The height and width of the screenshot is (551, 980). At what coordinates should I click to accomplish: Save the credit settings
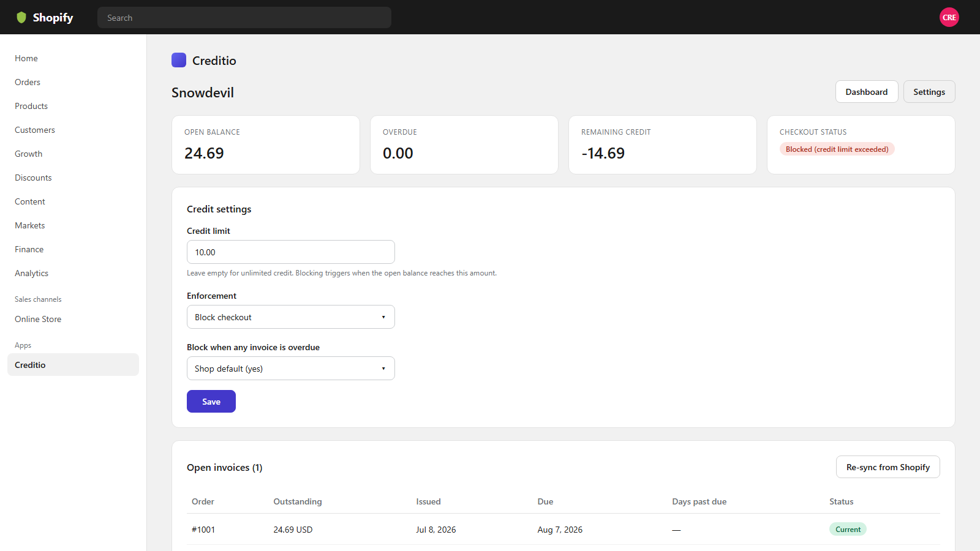(211, 402)
